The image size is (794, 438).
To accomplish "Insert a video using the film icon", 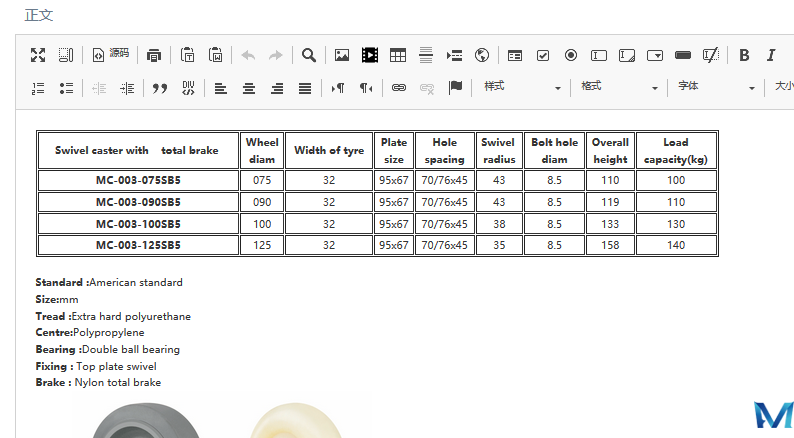I will [x=370, y=55].
